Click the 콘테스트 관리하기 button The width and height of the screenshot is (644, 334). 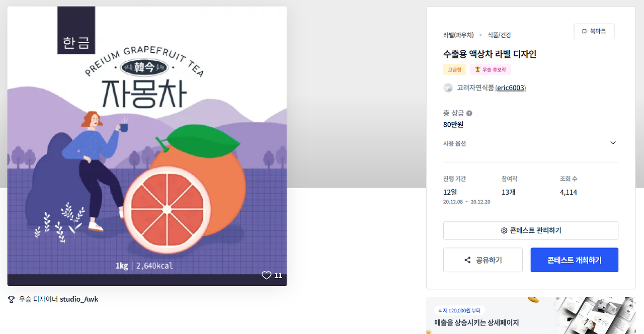click(x=531, y=230)
